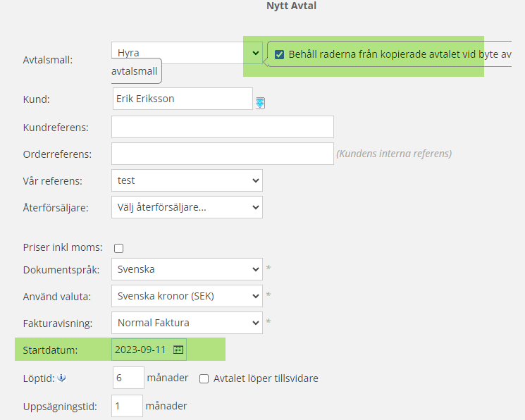525x420 pixels.
Task: Focus the empty Kundreferens text field
Action: pos(222,127)
